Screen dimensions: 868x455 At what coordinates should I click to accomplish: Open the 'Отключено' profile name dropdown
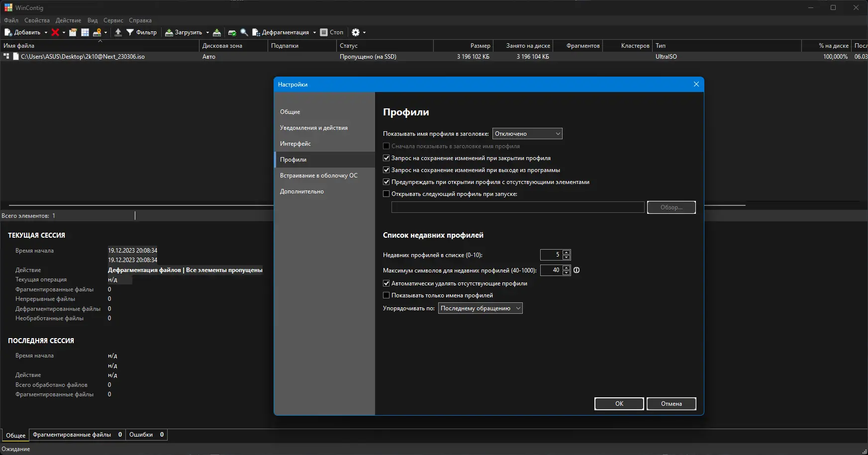click(527, 134)
